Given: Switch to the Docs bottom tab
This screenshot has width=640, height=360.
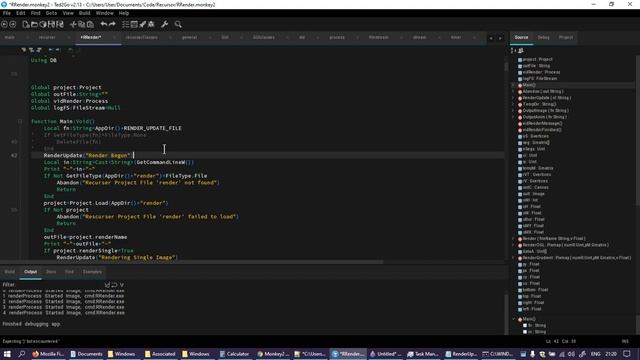Looking at the screenshot, I should [51, 272].
